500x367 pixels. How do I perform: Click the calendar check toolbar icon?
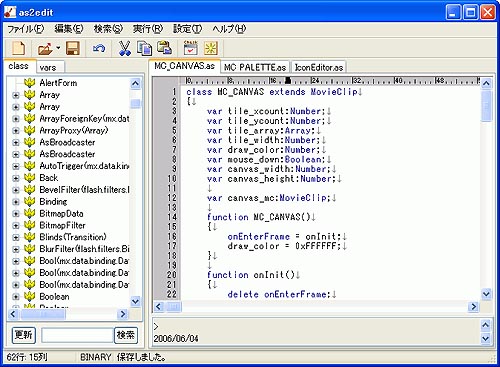pyautogui.click(x=191, y=49)
